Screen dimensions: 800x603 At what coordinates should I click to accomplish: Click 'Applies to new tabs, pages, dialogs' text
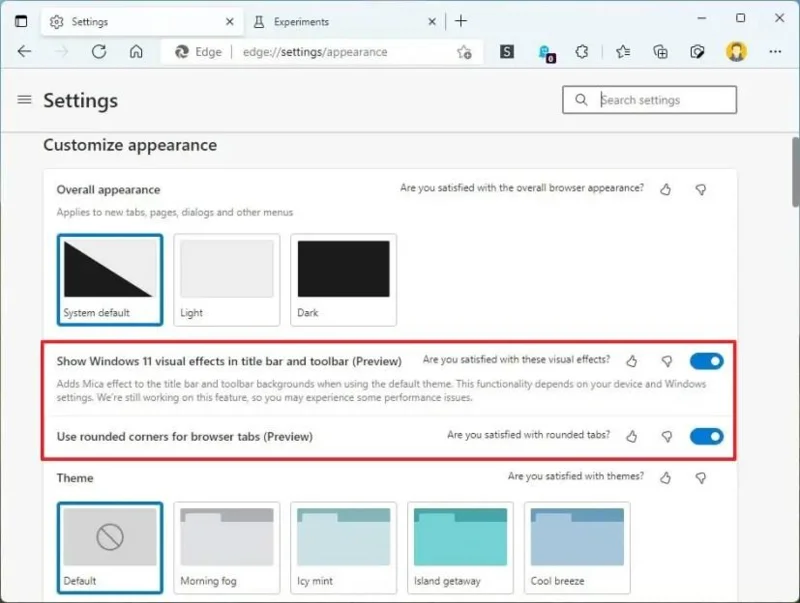(x=175, y=212)
